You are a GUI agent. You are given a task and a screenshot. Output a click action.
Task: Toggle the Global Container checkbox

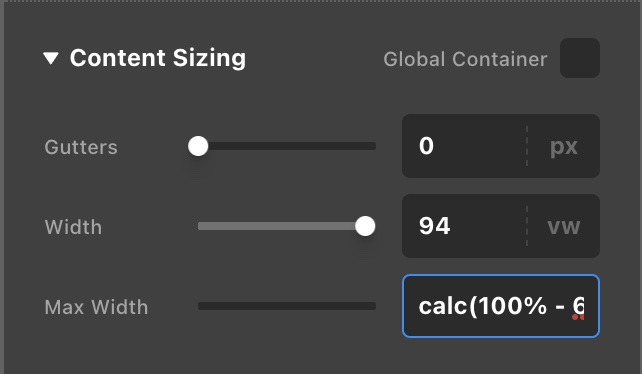[x=580, y=58]
